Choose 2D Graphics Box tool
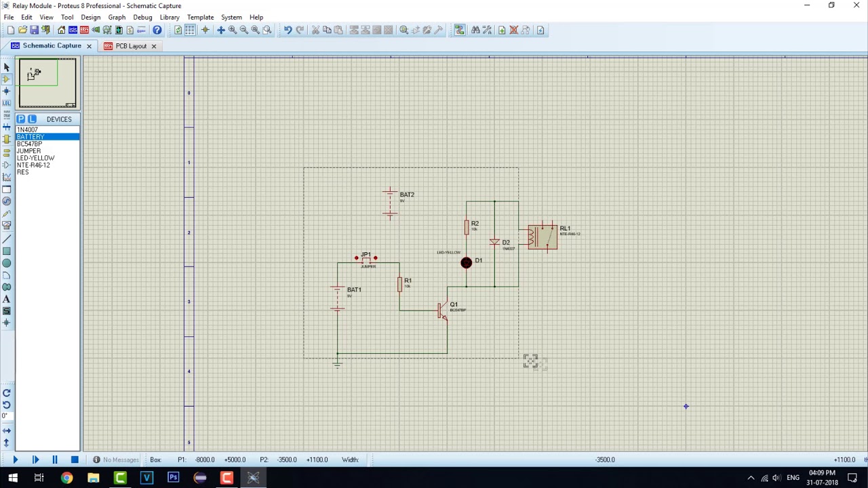Image resolution: width=868 pixels, height=488 pixels. click(x=7, y=251)
